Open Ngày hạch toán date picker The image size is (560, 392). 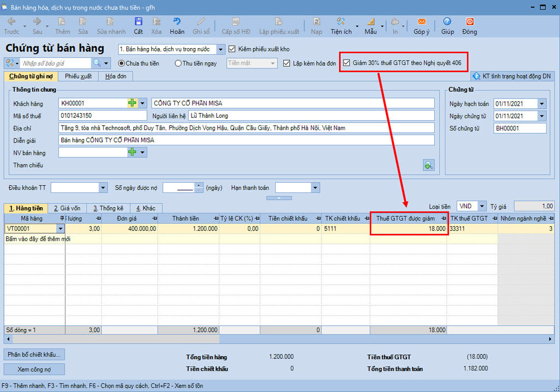coord(542,104)
